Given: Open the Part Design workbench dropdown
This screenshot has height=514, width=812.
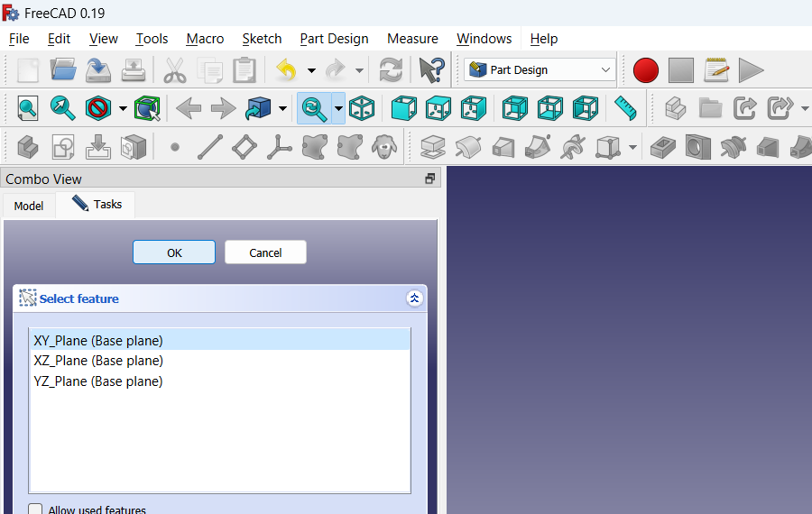Looking at the screenshot, I should click(540, 69).
